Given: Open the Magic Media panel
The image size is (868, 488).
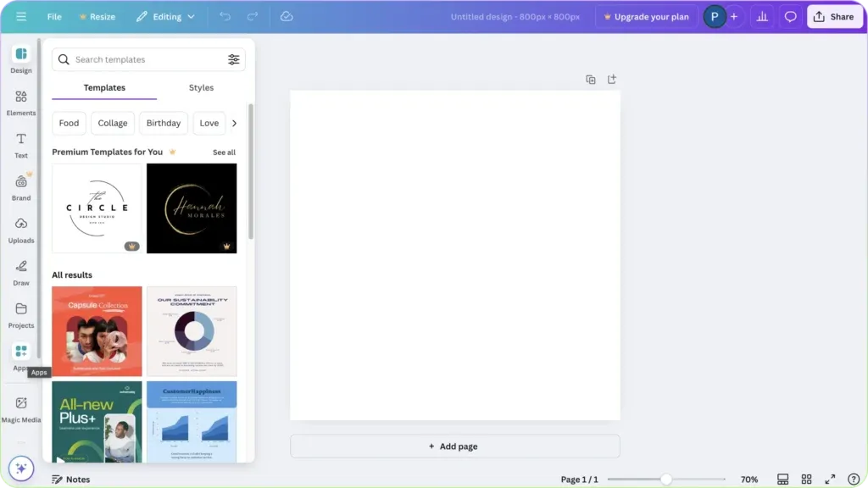Looking at the screenshot, I should click(x=20, y=408).
